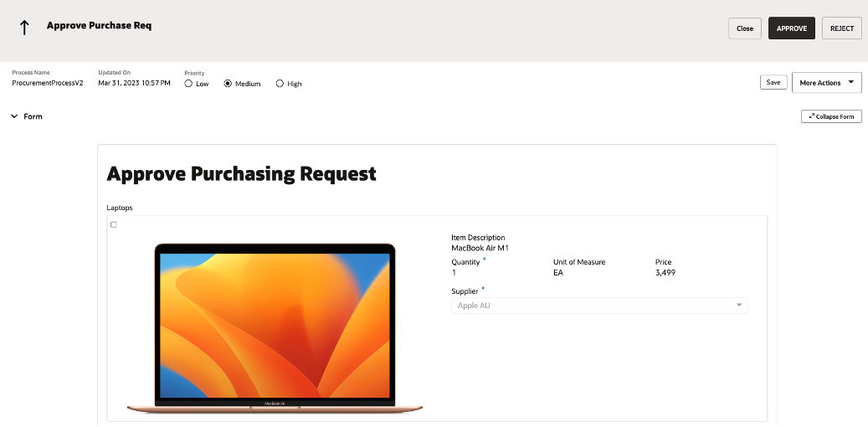
Task: Click the Collapse Form button
Action: tap(831, 116)
